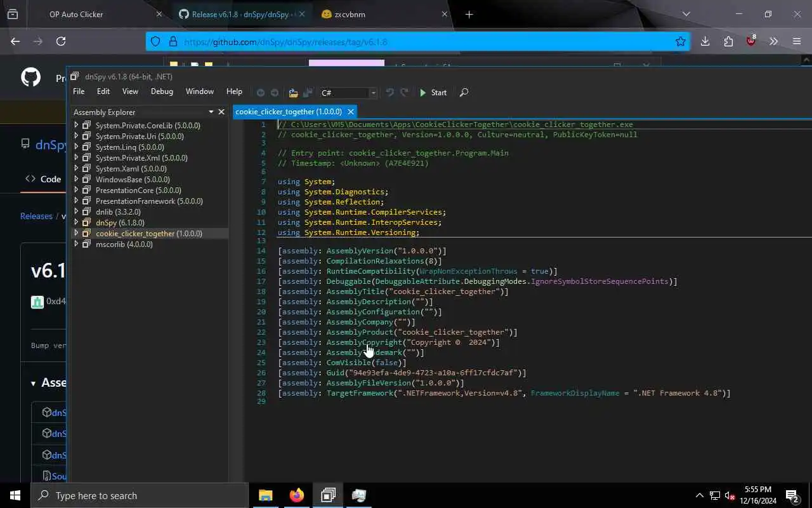Open the Window menu in dnSpy
Viewport: 812px width, 508px height.
[200, 91]
